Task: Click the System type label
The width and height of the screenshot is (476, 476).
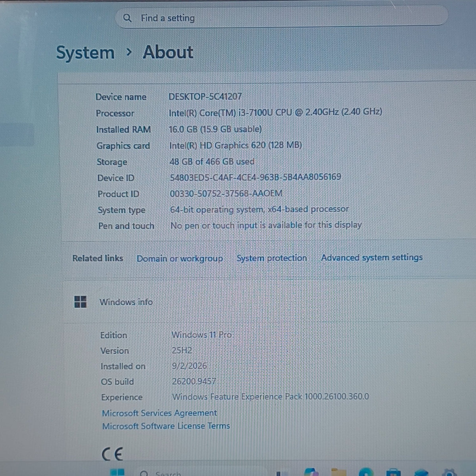Action: click(x=121, y=210)
